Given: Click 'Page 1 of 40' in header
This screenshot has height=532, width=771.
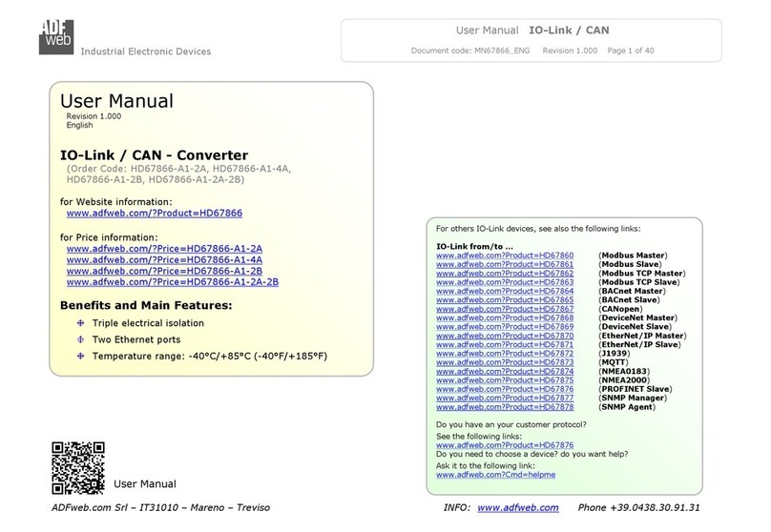Looking at the screenshot, I should [631, 51].
